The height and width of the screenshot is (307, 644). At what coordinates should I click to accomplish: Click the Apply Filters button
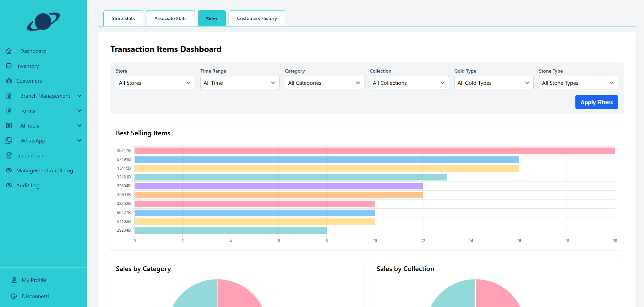point(596,102)
